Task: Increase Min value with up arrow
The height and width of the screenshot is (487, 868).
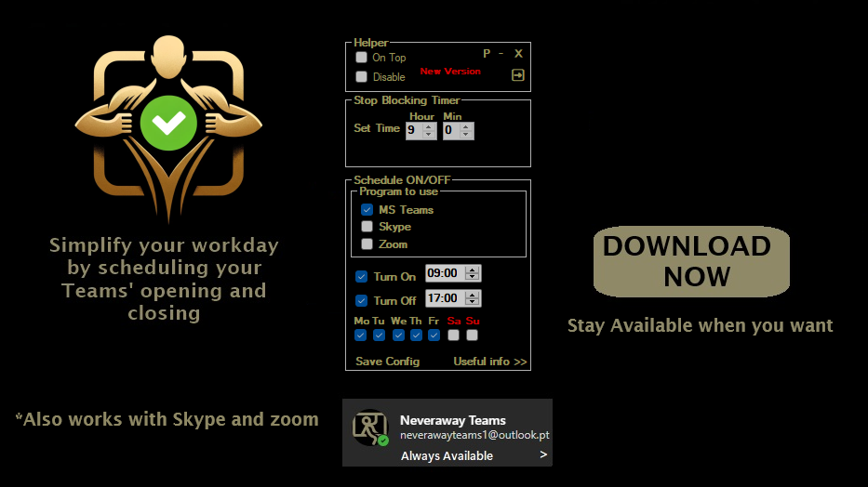Action: tap(466, 127)
